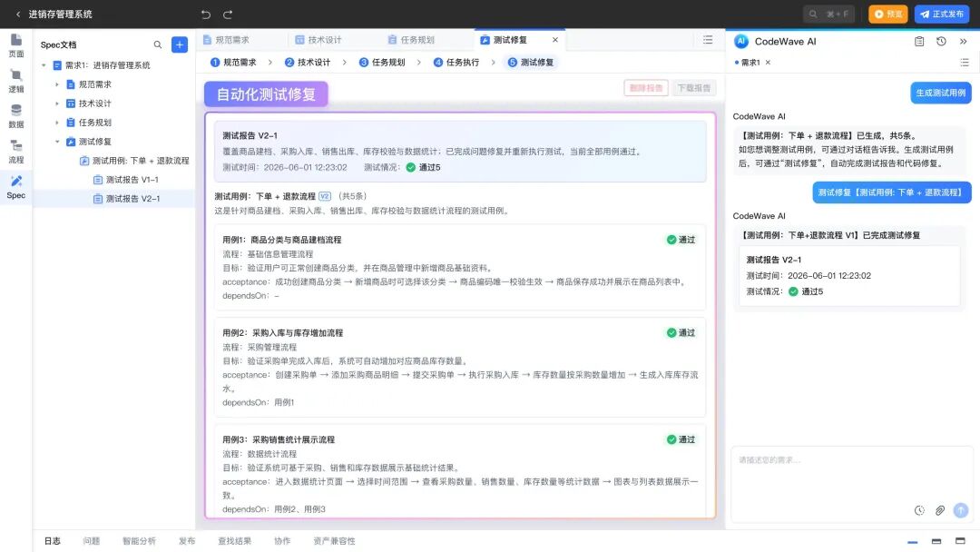Open the 数据 data sidebar panel
Image resolution: width=980 pixels, height=552 pixels.
(16, 116)
